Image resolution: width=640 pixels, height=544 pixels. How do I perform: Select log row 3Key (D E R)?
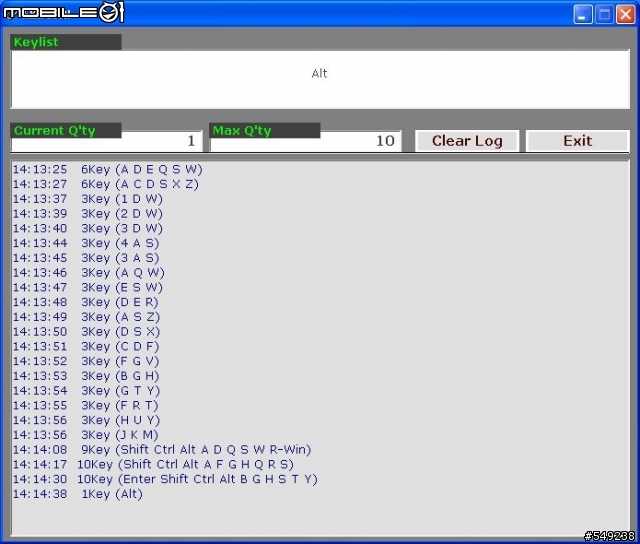(85, 302)
